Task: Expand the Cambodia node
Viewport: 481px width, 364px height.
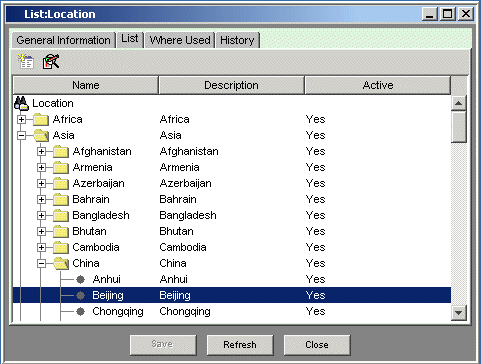Action: (x=41, y=247)
